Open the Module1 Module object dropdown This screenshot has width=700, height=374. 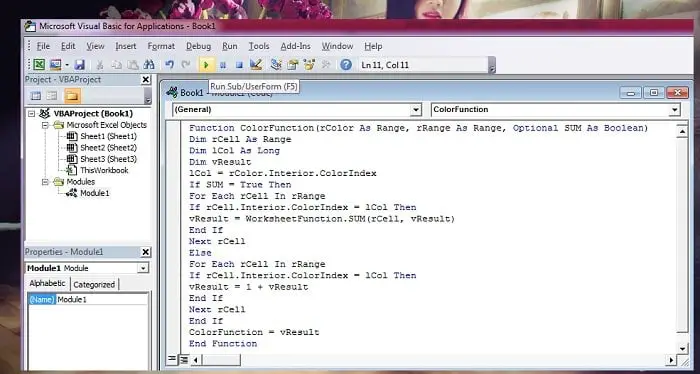click(143, 268)
